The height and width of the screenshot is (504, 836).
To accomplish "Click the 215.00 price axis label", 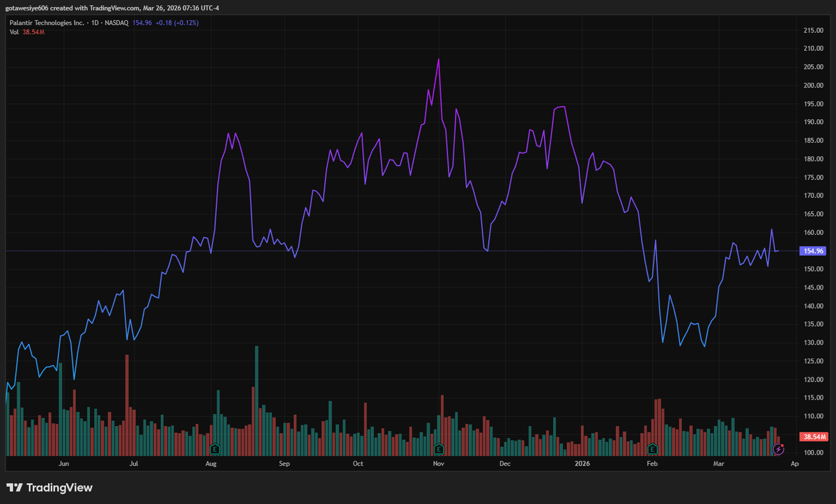I will tap(814, 31).
